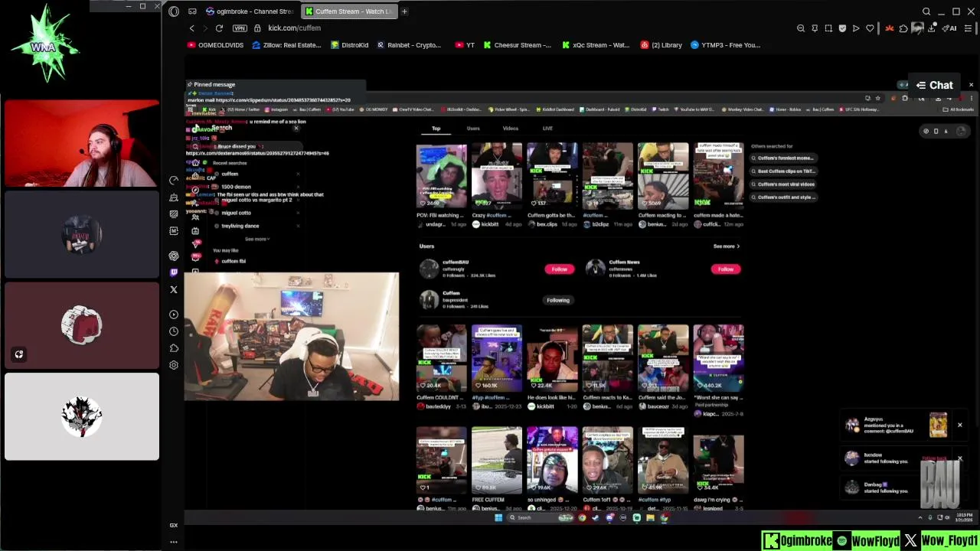Select the Top tab in TikTok results
Viewport: 980px width, 551px height.
436,129
